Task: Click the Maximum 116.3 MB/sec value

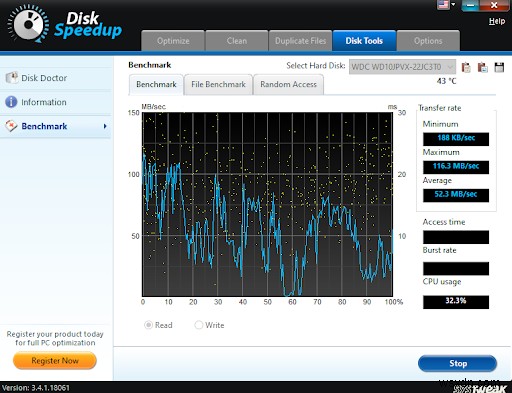Action: (x=456, y=166)
